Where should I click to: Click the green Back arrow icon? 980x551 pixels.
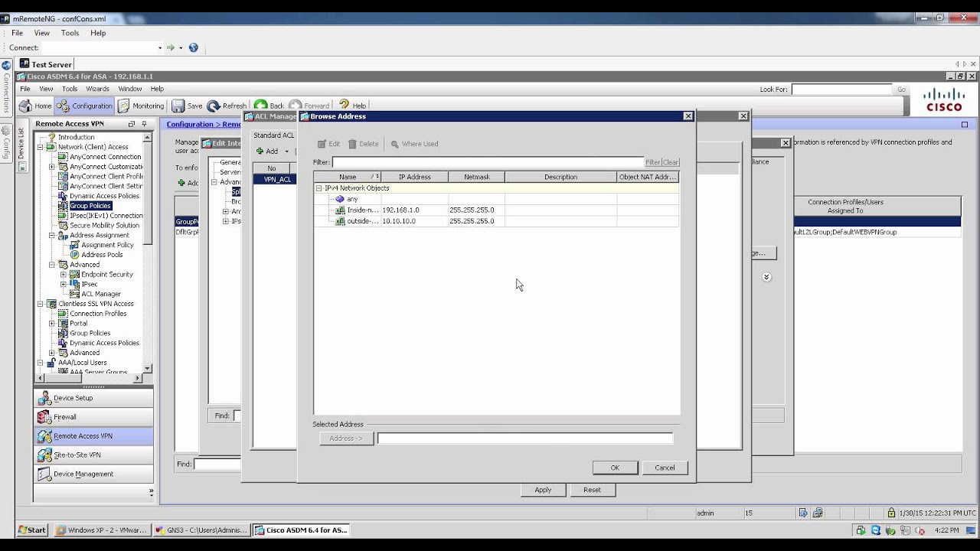260,106
